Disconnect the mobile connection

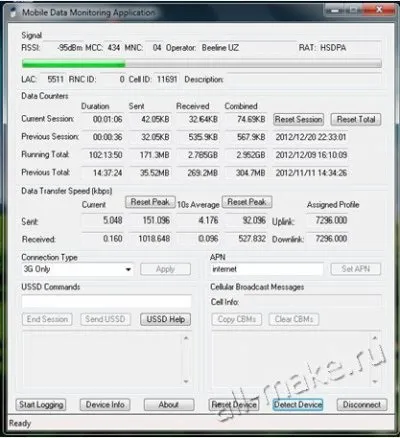[362, 405]
